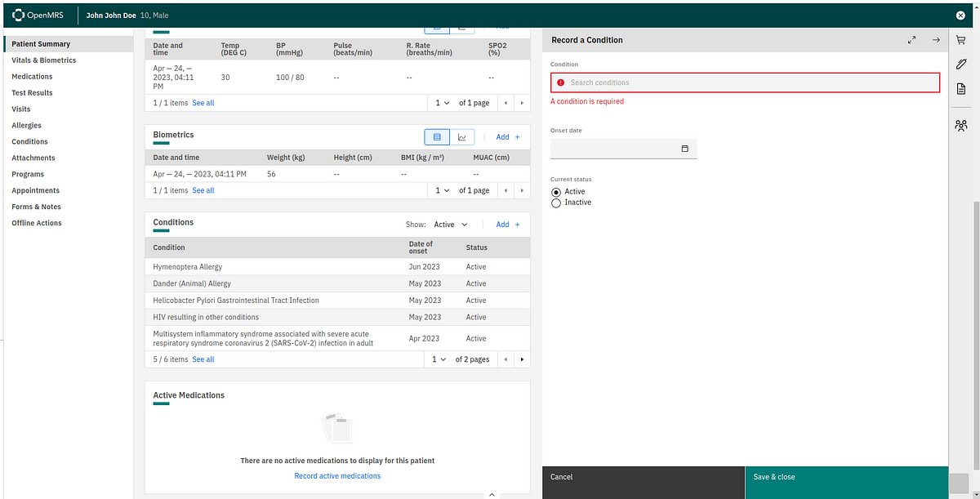
Task: Click See all under Biometrics
Action: pos(203,190)
